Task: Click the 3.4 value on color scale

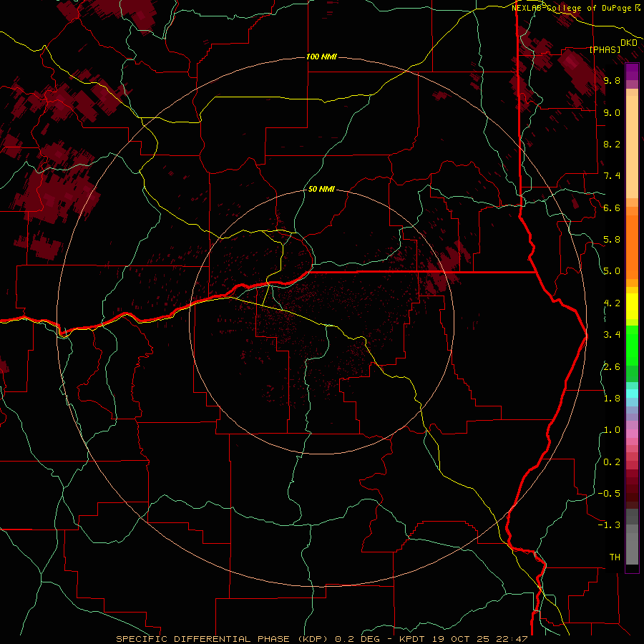Action: [612, 335]
